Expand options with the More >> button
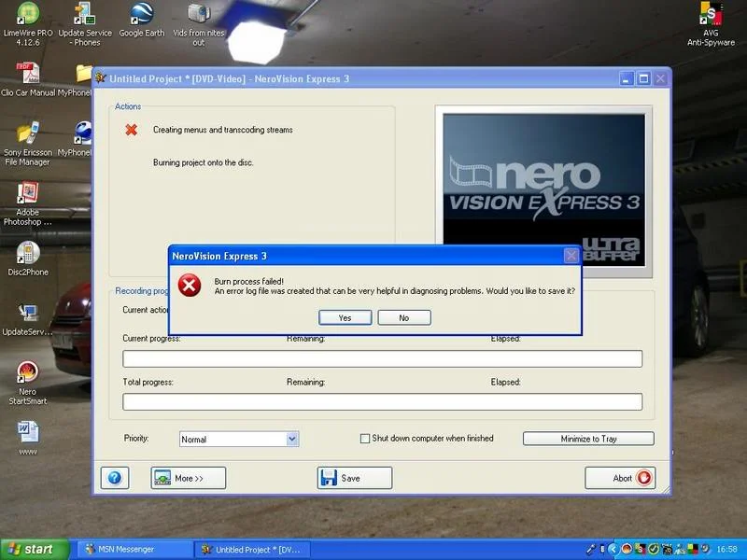747x560 pixels. (x=189, y=478)
